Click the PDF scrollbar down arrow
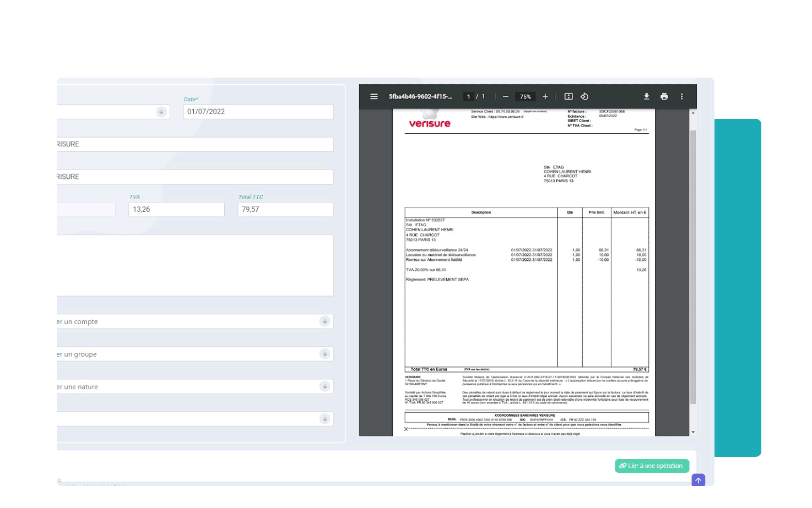 693,432
